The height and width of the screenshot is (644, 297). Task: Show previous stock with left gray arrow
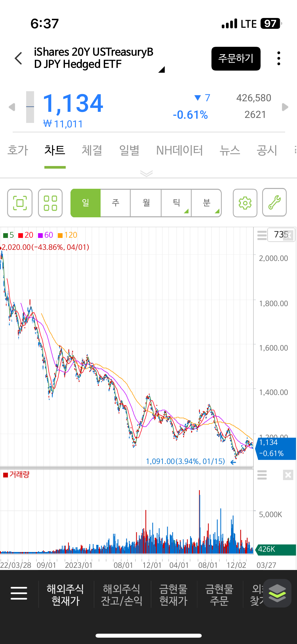[x=12, y=107]
